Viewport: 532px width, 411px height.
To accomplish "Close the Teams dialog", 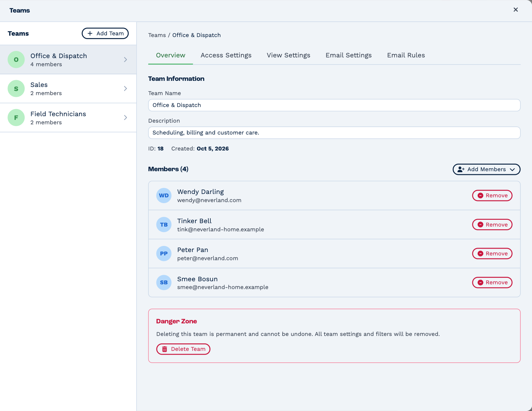I will coord(515,10).
